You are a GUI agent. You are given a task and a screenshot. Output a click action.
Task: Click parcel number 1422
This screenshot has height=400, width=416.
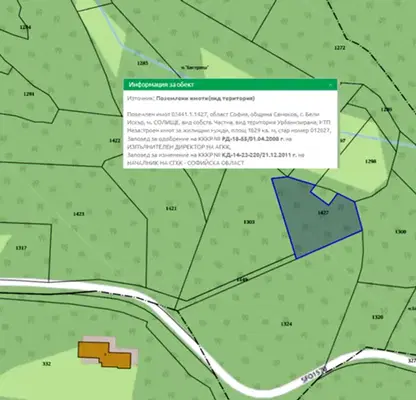tap(115, 141)
